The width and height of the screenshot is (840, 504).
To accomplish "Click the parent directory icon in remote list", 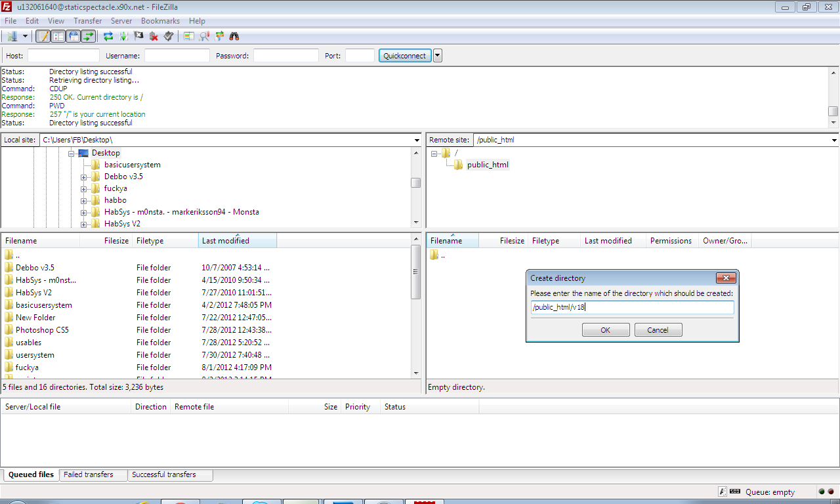I will pos(434,255).
